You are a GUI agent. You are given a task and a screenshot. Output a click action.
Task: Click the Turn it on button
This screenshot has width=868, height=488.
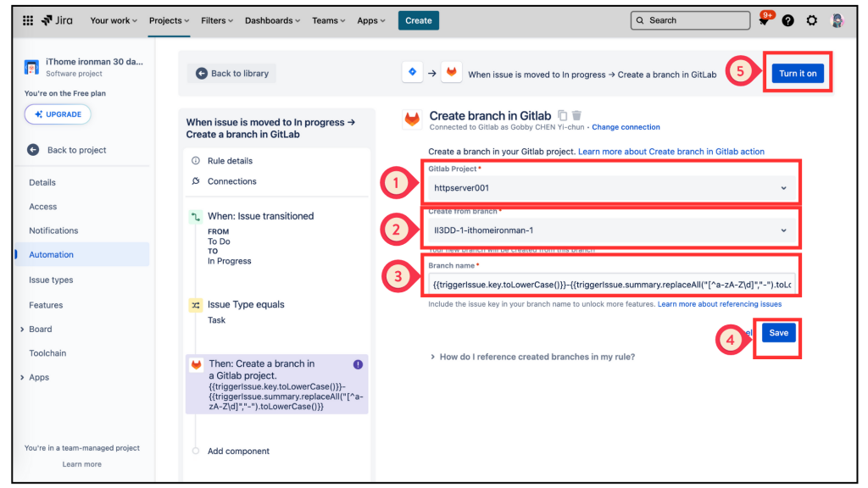pyautogui.click(x=798, y=73)
